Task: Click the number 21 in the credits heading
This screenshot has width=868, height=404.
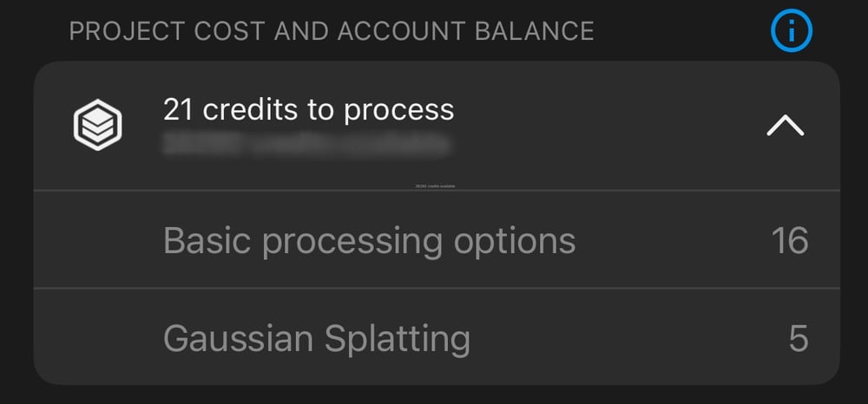Action: click(x=177, y=110)
